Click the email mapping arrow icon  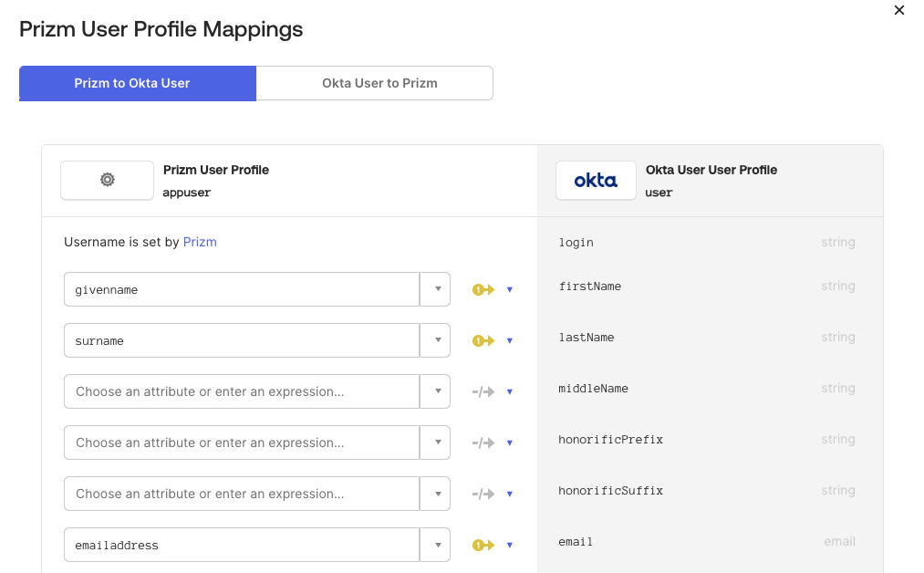pyautogui.click(x=483, y=546)
